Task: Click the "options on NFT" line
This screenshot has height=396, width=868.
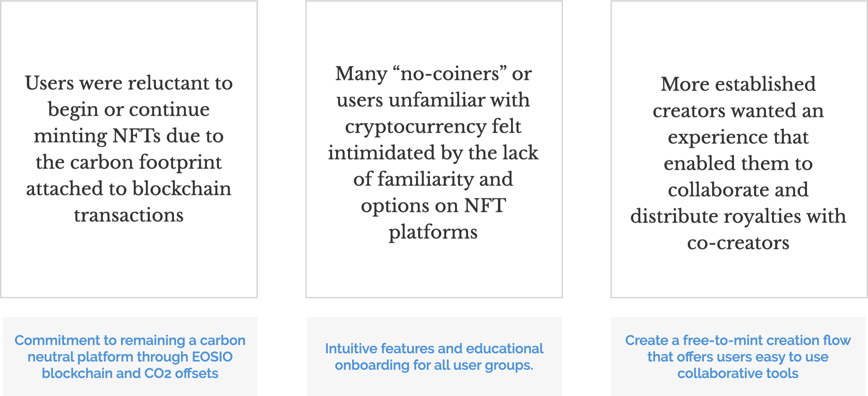Action: pos(433,206)
